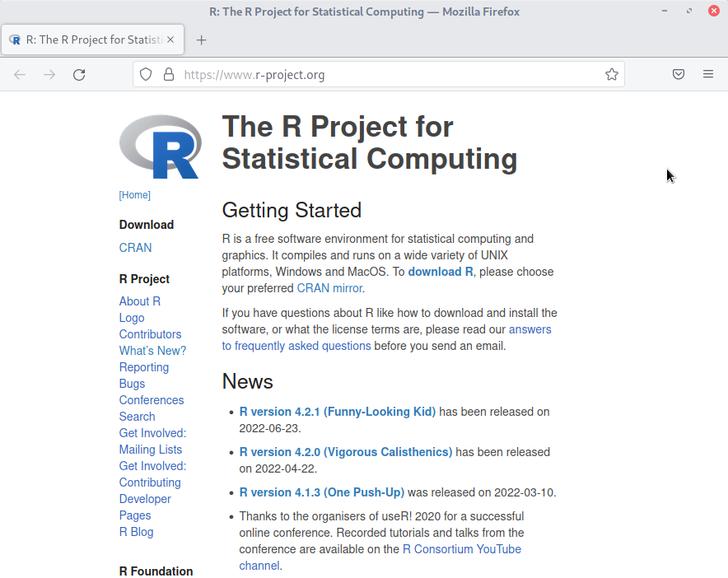
Task: Open a new tab with the plus button
Action: (x=201, y=40)
